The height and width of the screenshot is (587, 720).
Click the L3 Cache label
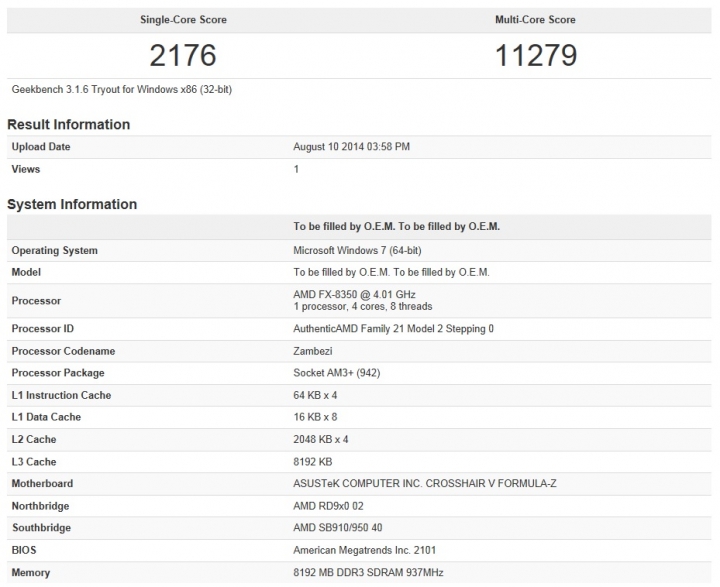point(34,462)
